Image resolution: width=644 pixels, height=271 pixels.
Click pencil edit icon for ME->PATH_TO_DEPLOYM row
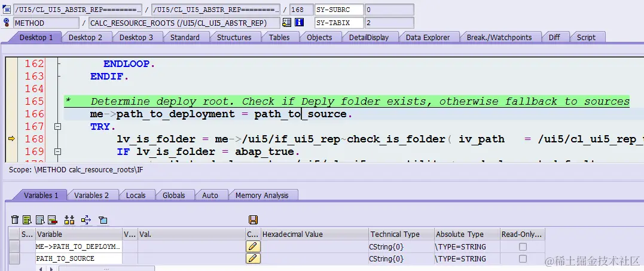tap(254, 246)
